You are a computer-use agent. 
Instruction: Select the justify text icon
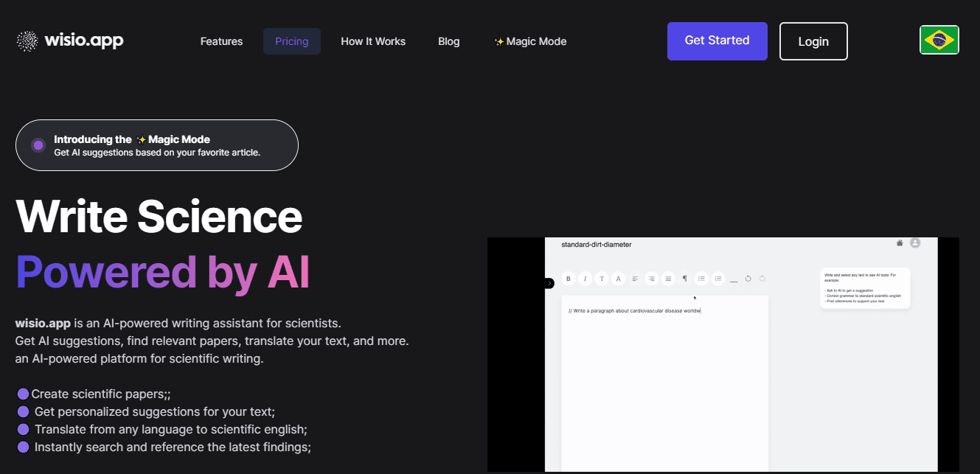point(668,279)
